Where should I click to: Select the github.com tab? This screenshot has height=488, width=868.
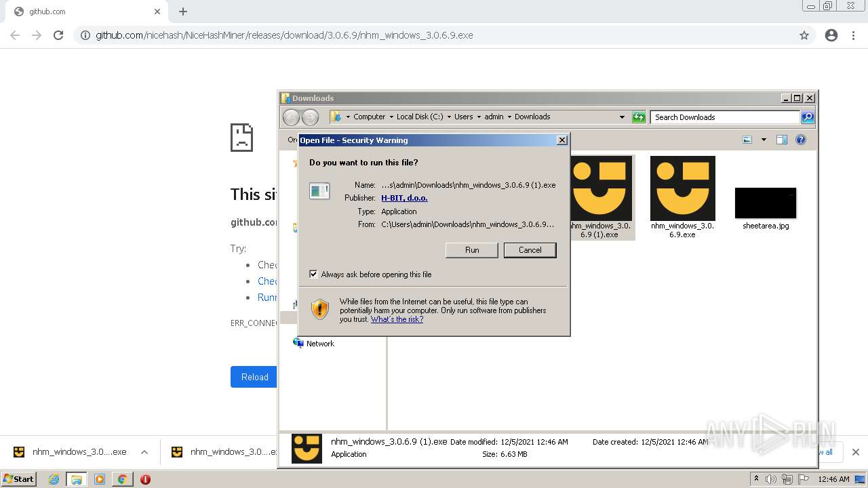click(85, 12)
